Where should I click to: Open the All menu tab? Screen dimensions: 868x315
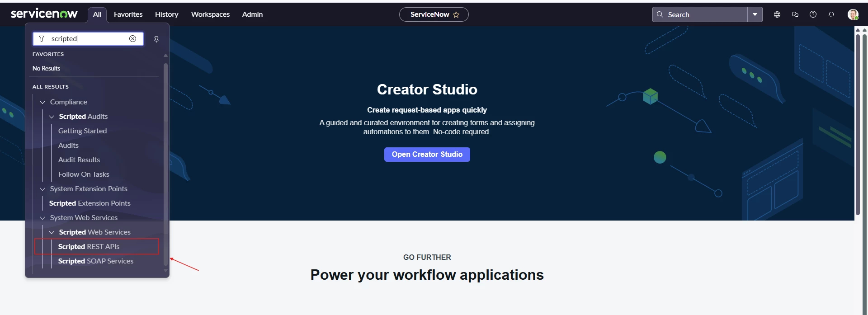(97, 14)
